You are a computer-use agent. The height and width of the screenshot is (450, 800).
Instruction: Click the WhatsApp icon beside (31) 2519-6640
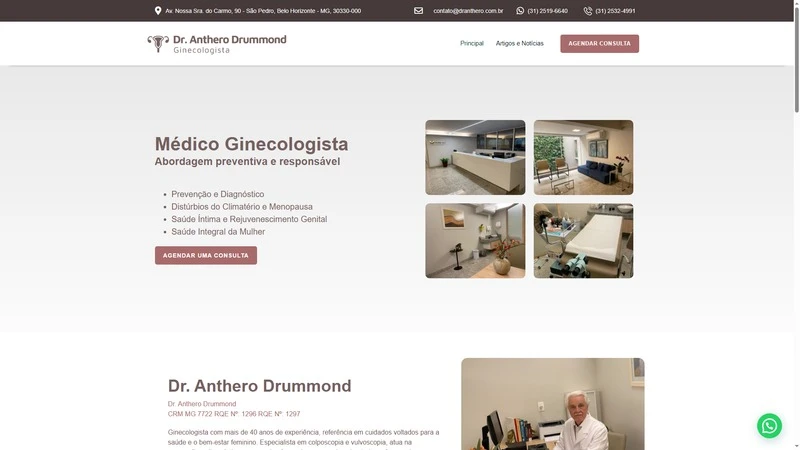coord(520,11)
